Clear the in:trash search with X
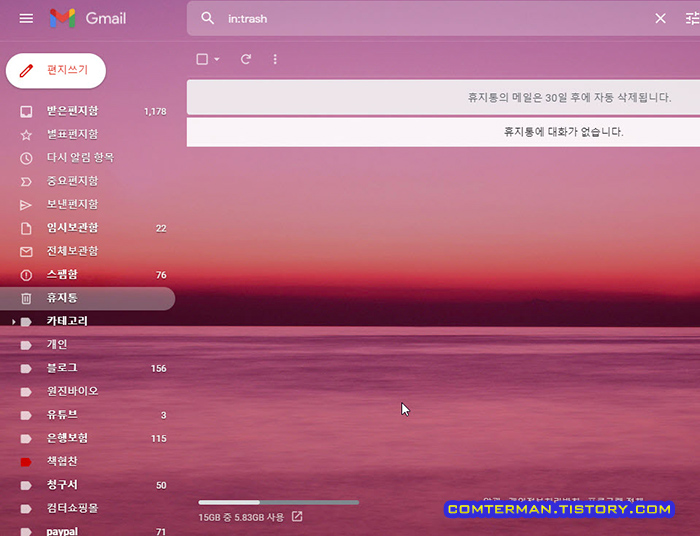700x536 pixels. pyautogui.click(x=660, y=18)
